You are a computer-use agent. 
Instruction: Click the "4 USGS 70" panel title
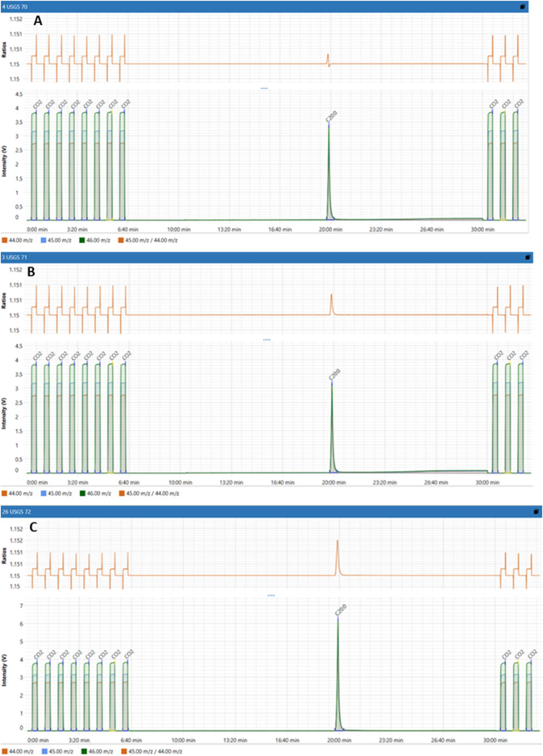(x=15, y=6)
